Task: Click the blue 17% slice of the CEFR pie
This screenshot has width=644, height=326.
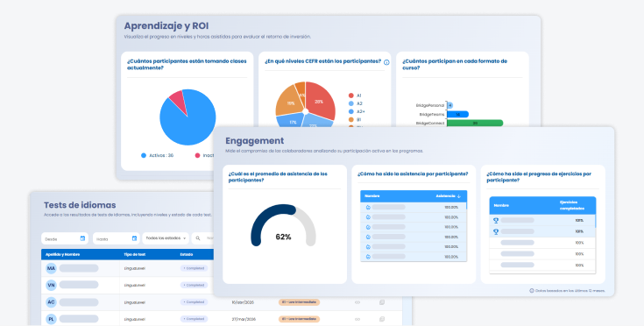Action: [x=291, y=121]
